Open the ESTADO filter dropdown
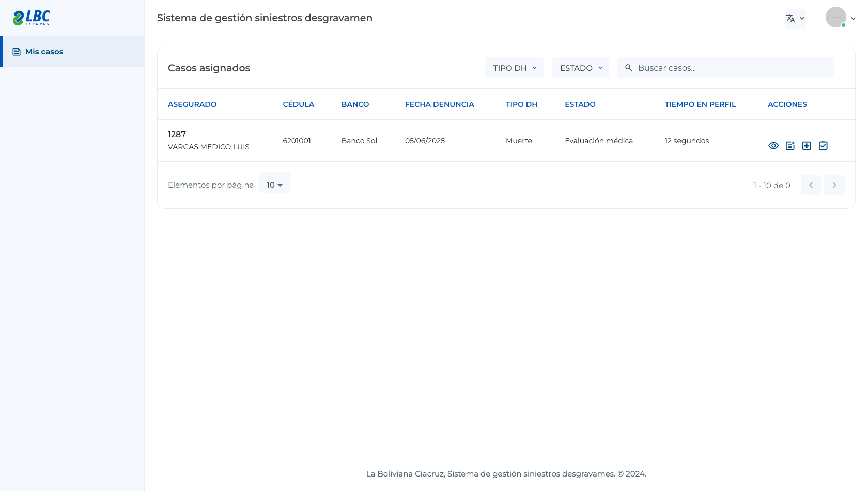This screenshot has height=491, width=868. tap(580, 68)
